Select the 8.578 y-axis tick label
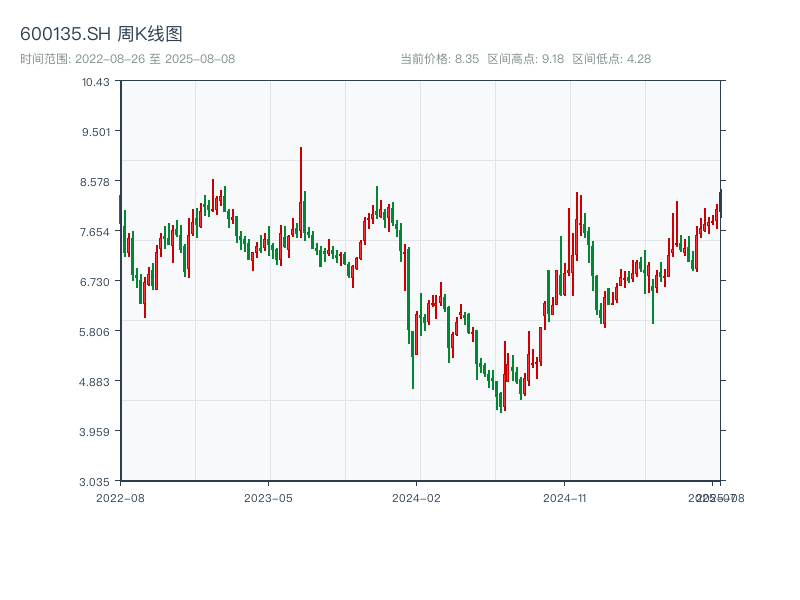 pyautogui.click(x=96, y=181)
